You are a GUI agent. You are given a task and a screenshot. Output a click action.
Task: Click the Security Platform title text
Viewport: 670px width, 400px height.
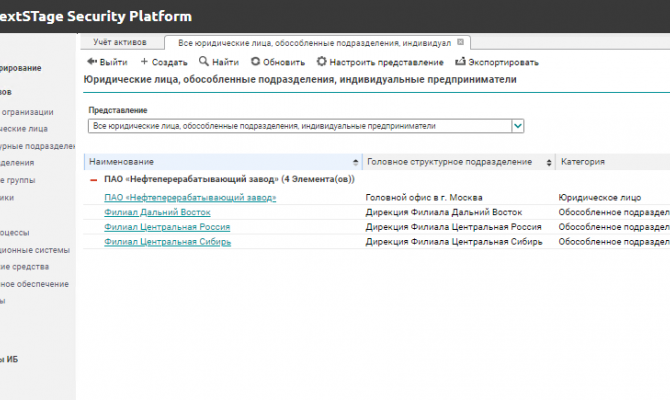[x=129, y=16]
